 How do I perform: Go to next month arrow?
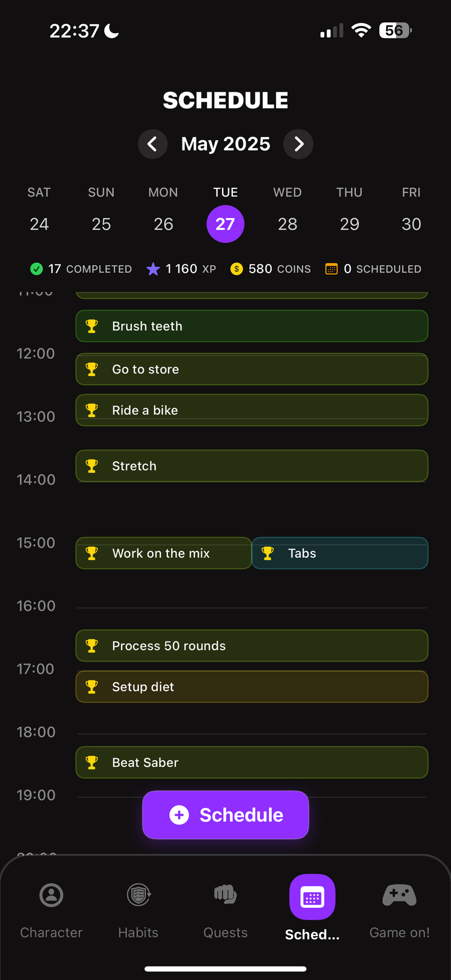299,144
